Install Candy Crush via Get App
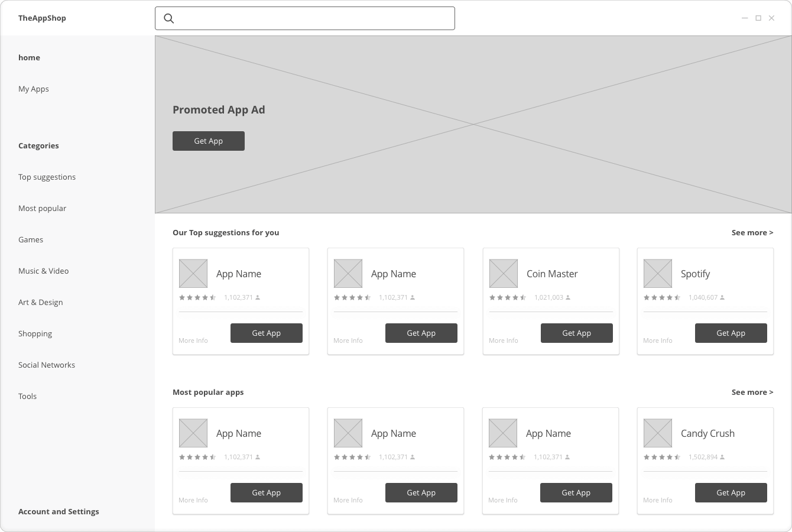 click(731, 492)
